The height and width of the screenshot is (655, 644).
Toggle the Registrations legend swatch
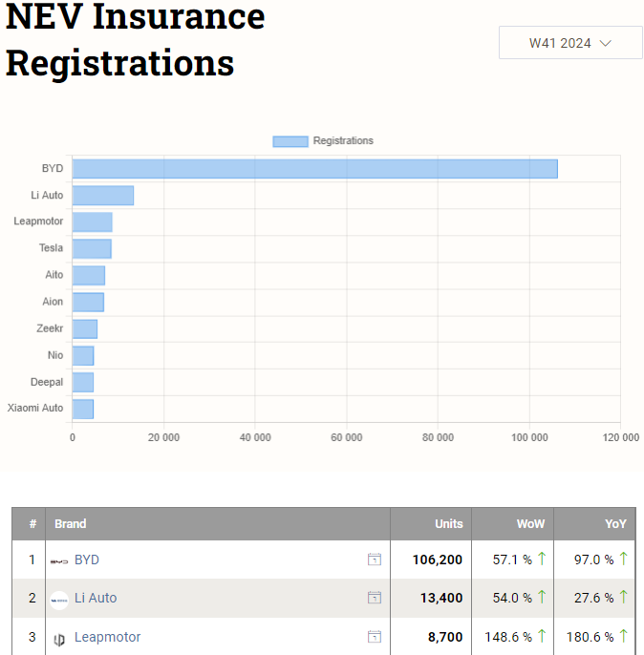click(290, 141)
